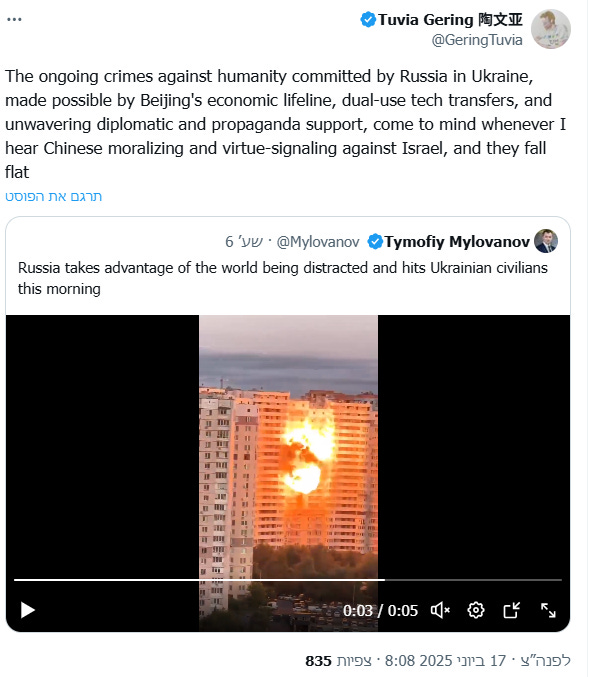
Task: Open Tymofiy Mylovanov's small avatar
Action: tap(545, 241)
